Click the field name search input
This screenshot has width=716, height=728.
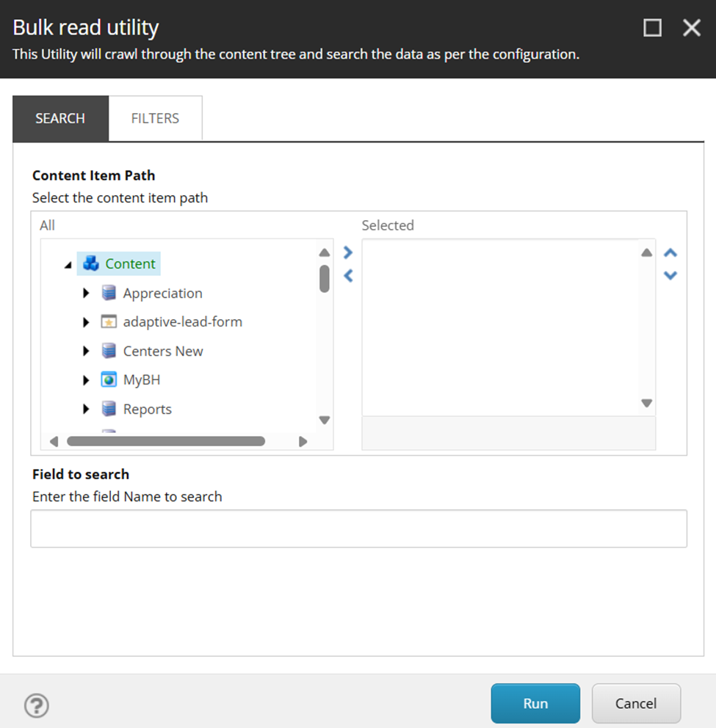click(x=358, y=528)
